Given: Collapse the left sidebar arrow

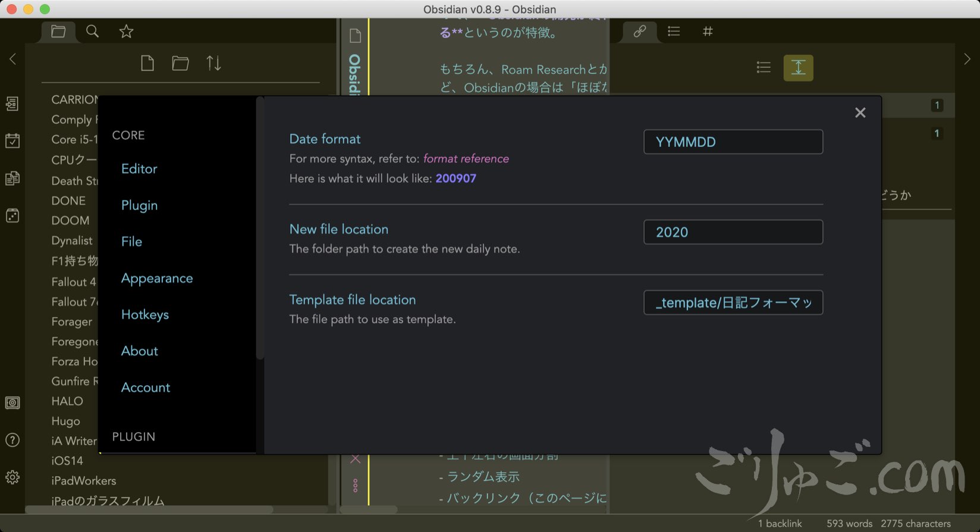Looking at the screenshot, I should 12,59.
